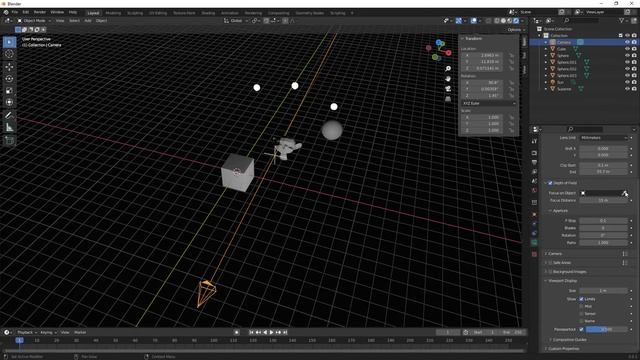Open the File menu

pos(15,12)
